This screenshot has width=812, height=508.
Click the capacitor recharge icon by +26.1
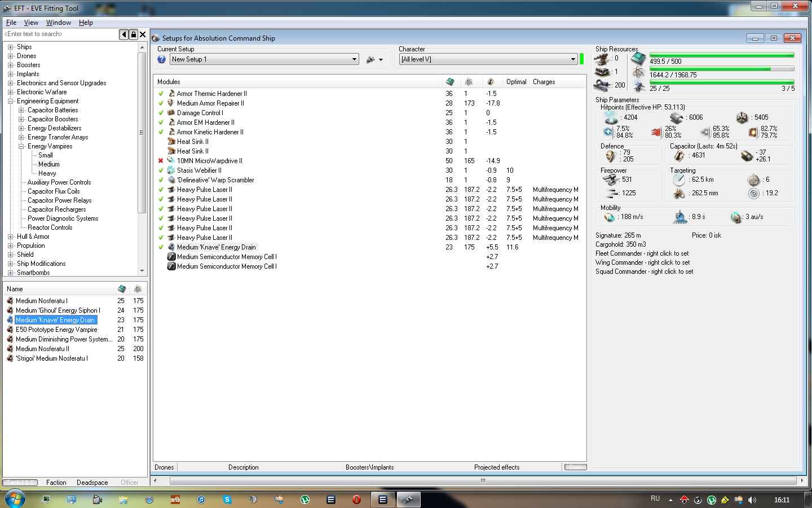(747, 156)
